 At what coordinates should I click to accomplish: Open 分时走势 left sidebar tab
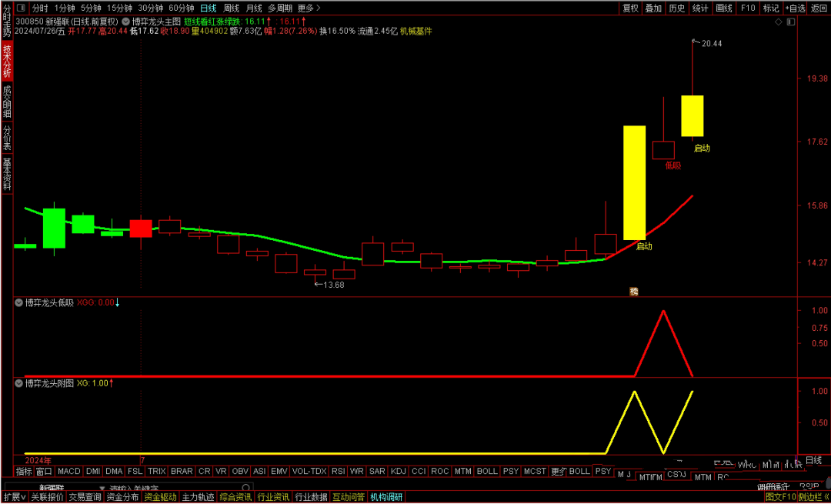pyautogui.click(x=7, y=20)
